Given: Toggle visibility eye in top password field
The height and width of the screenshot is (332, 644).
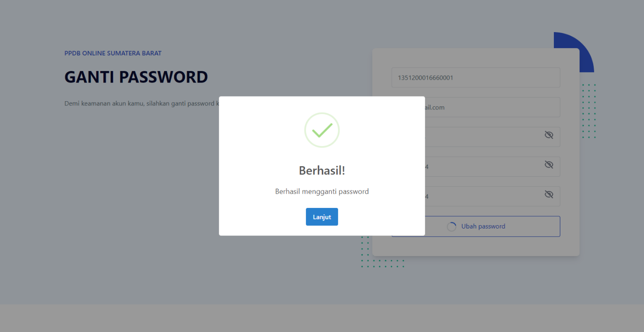Looking at the screenshot, I should (549, 135).
